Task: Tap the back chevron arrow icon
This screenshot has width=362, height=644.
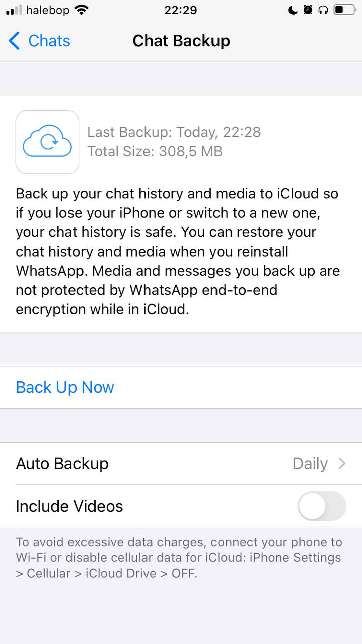Action: point(14,41)
